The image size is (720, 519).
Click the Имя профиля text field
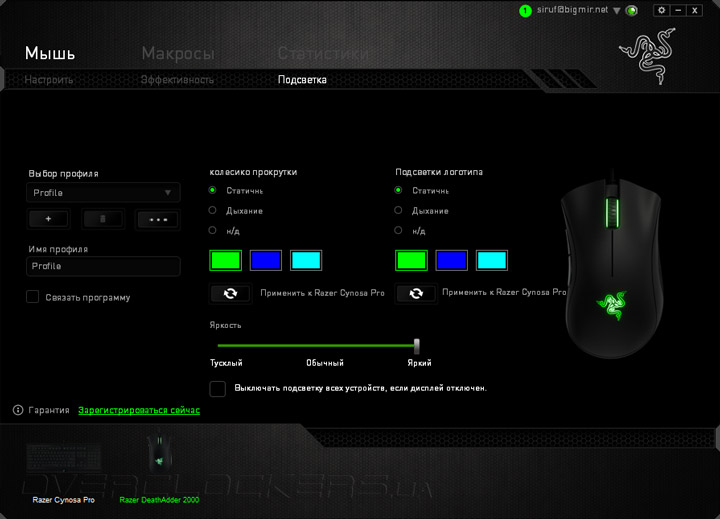[103, 266]
